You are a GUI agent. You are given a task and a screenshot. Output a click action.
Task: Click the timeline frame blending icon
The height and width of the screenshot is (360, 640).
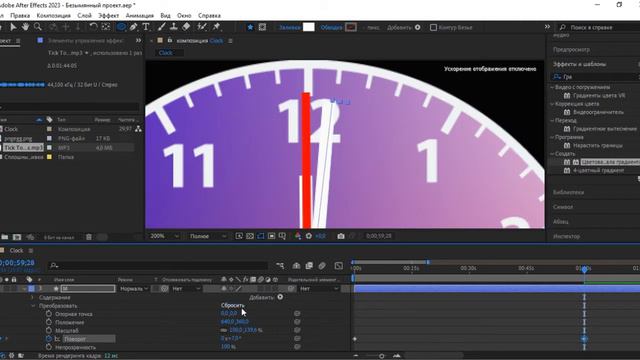coord(309,266)
